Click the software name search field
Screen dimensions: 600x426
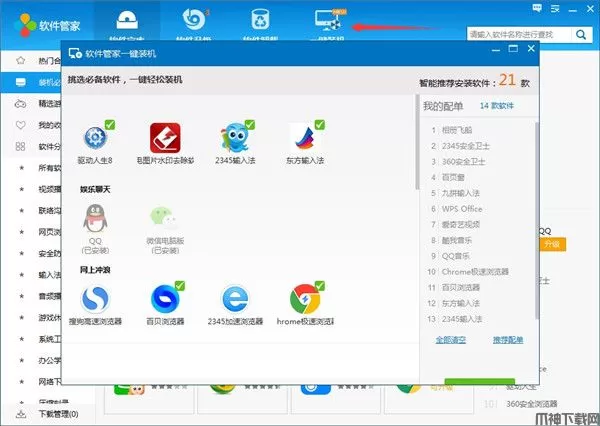[x=519, y=35]
